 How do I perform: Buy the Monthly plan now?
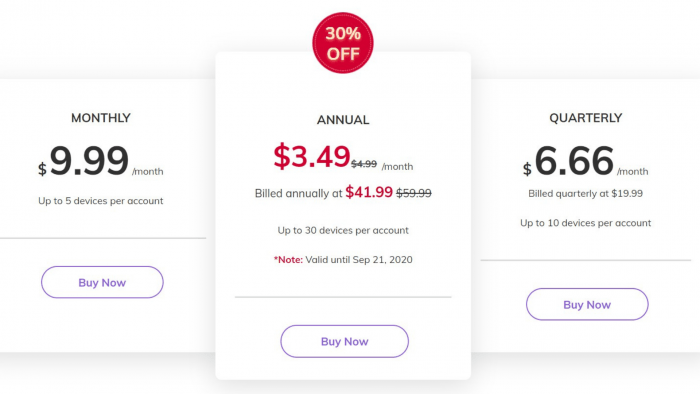click(102, 282)
